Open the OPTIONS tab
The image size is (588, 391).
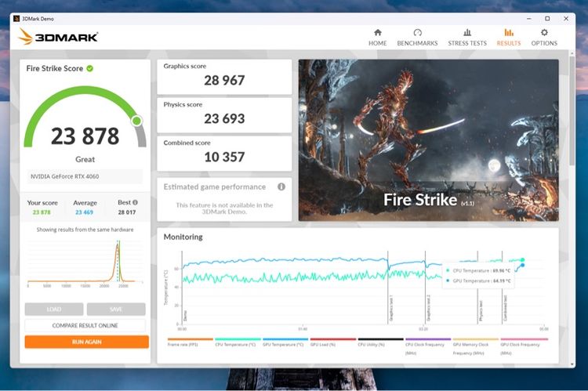click(544, 38)
